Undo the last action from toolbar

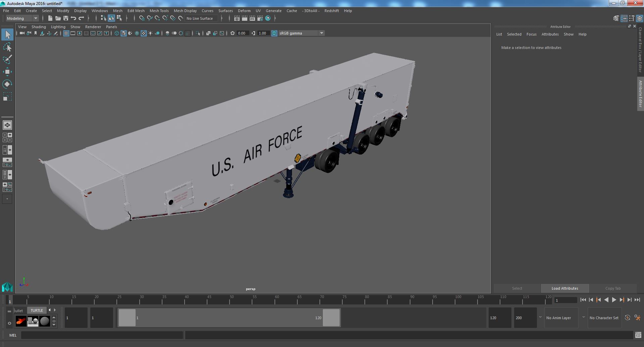[x=73, y=18]
